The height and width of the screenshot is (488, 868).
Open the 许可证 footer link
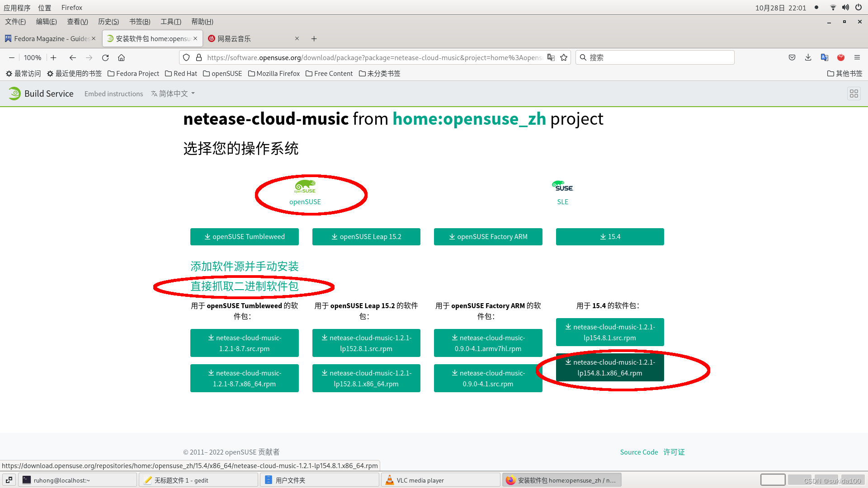pyautogui.click(x=674, y=452)
